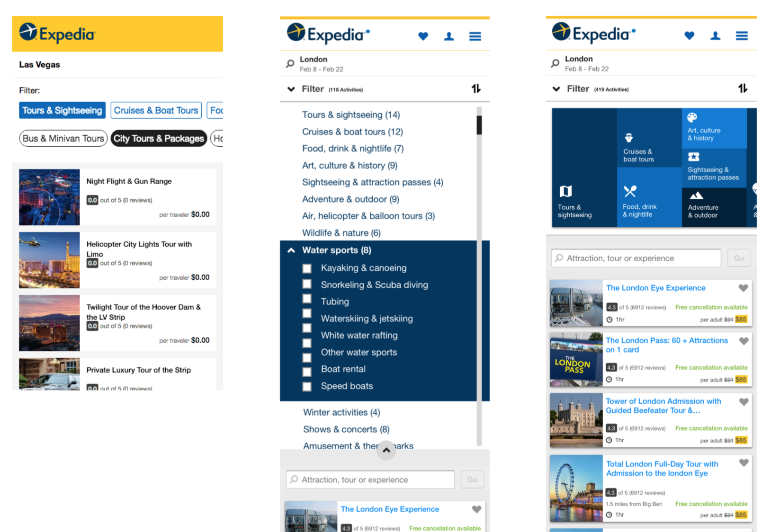This screenshot has height=532, width=771.
Task: Click the heart favorites icon in right screen header
Action: 689,35
